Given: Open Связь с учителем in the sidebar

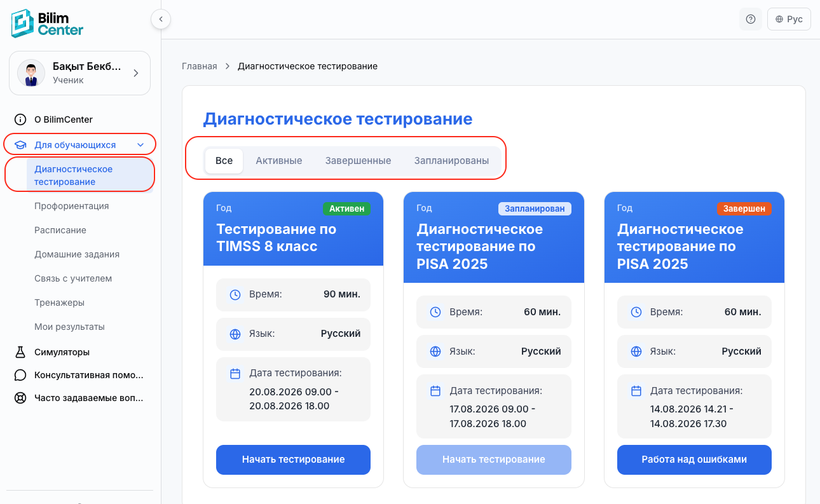Looking at the screenshot, I should (x=73, y=278).
